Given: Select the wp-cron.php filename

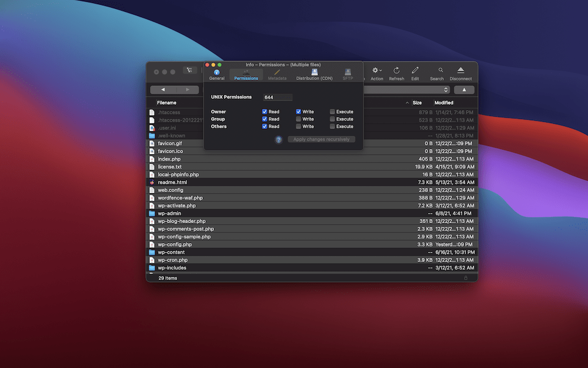Looking at the screenshot, I should tap(172, 260).
